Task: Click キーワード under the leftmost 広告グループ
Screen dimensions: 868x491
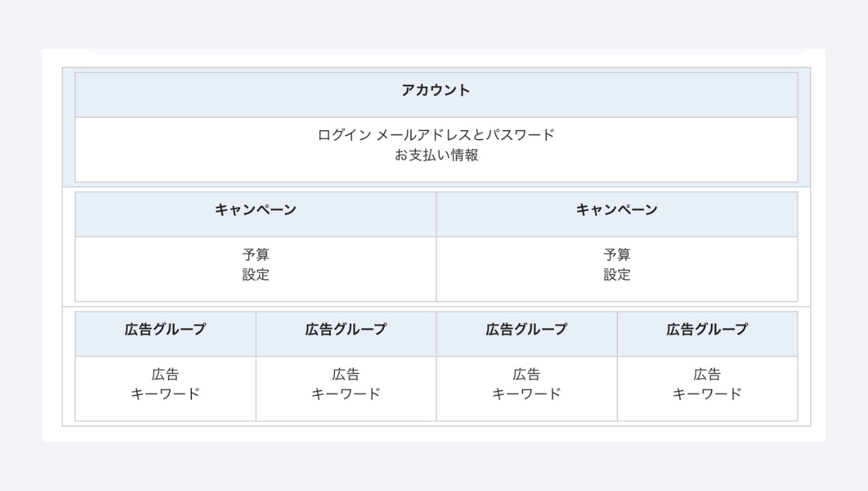Action: [x=165, y=394]
